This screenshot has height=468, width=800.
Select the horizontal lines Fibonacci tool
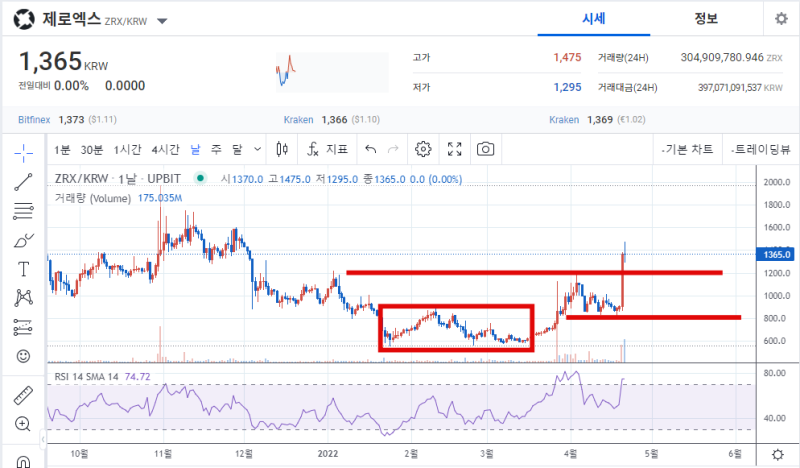click(x=23, y=211)
